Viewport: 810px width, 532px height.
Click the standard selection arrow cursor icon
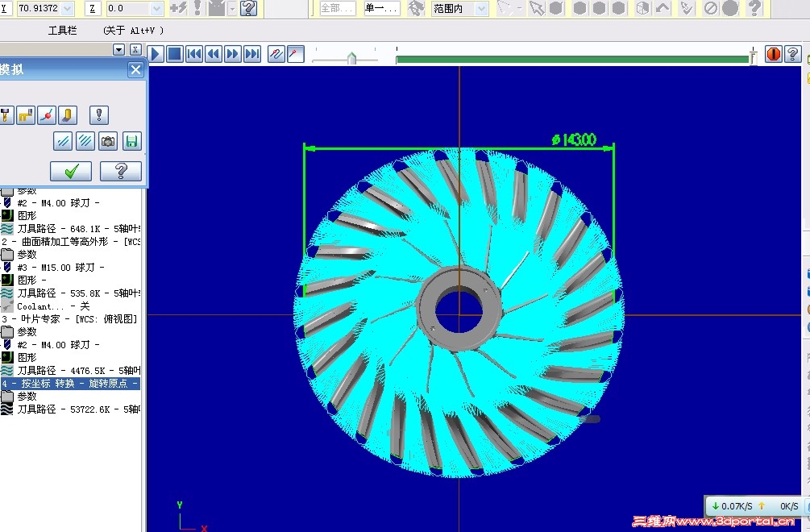tap(538, 8)
